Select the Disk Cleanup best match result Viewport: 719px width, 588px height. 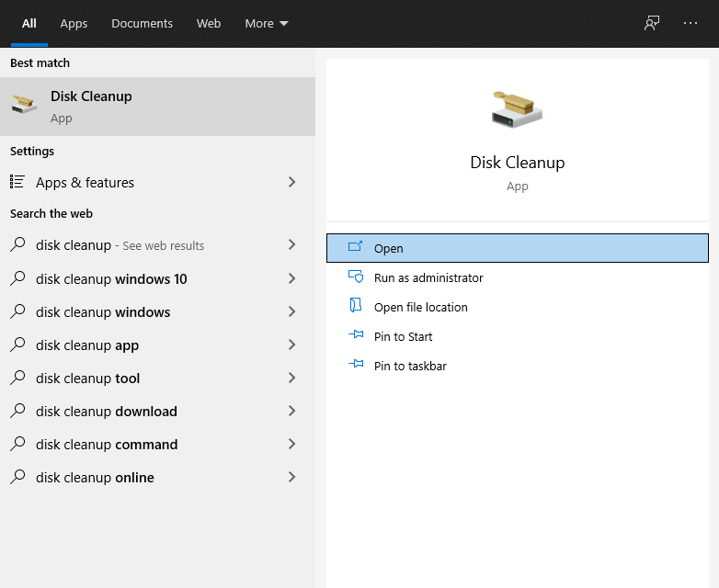[x=157, y=107]
